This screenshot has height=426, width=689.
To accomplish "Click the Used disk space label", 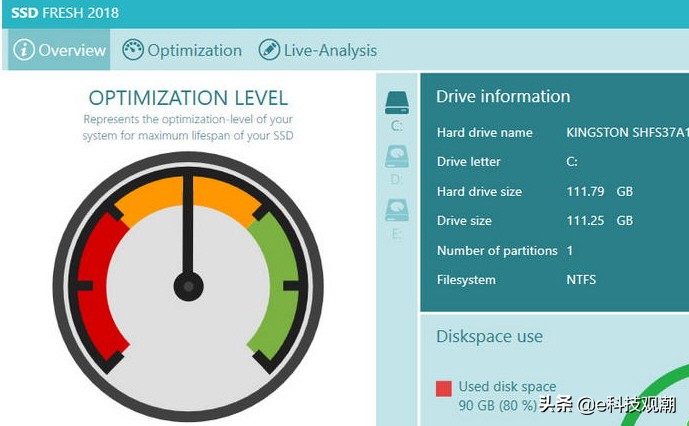I will pyautogui.click(x=508, y=387).
